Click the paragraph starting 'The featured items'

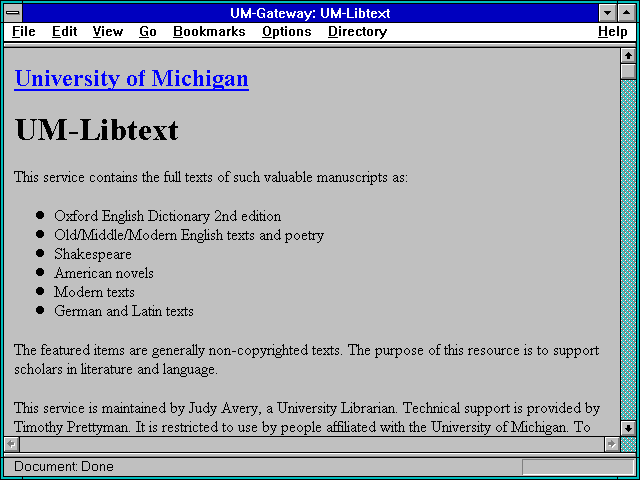(307, 360)
